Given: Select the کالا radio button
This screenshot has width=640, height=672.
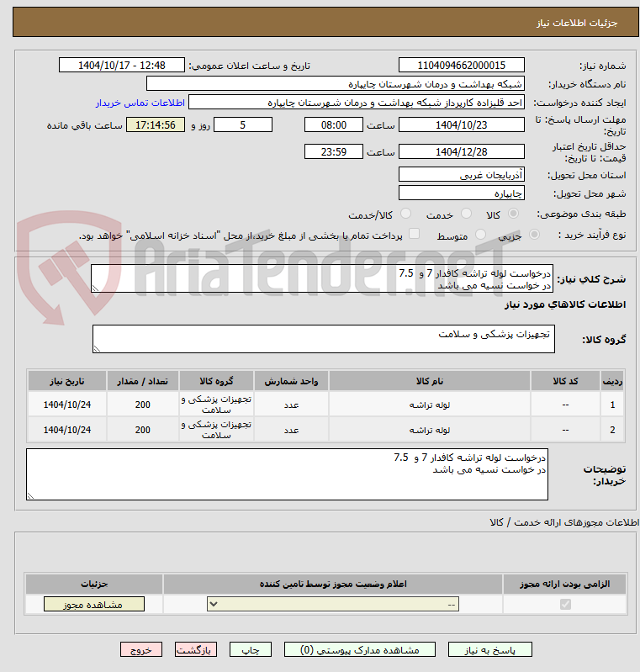Looking at the screenshot, I should coord(513,214).
